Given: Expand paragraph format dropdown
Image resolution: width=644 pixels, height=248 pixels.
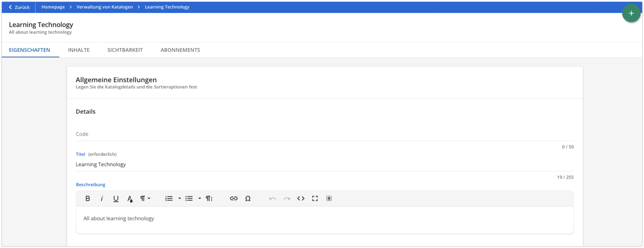Looking at the screenshot, I should pyautogui.click(x=145, y=199).
